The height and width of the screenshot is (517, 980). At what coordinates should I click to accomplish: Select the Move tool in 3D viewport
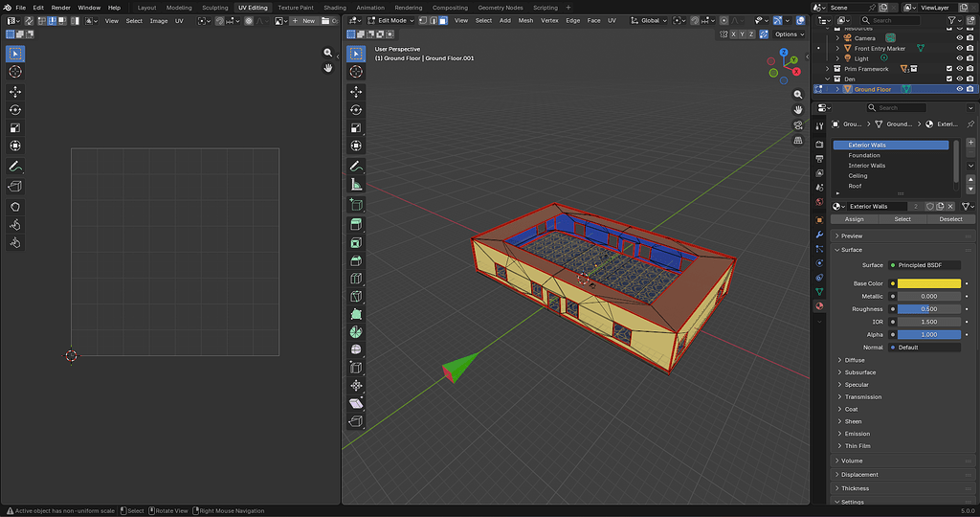(x=356, y=92)
